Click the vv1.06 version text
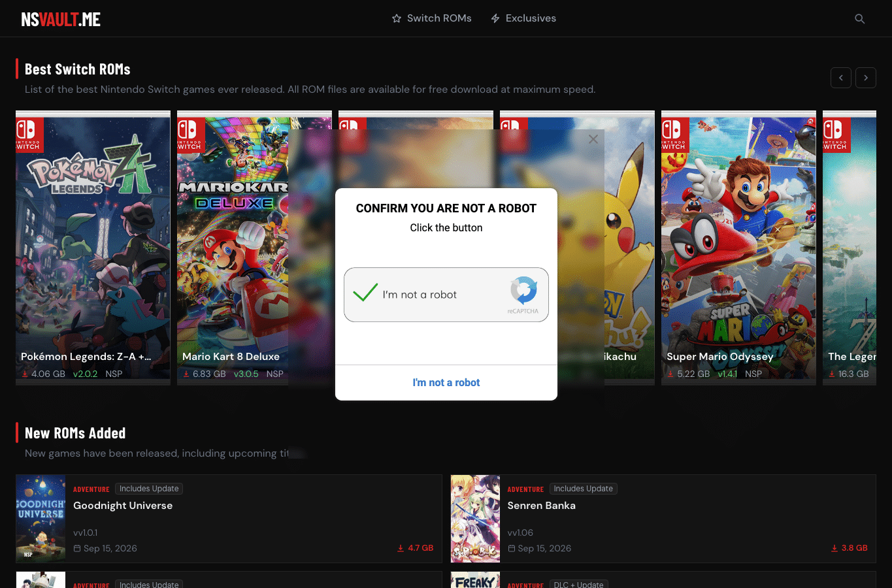The height and width of the screenshot is (588, 892). (x=520, y=532)
